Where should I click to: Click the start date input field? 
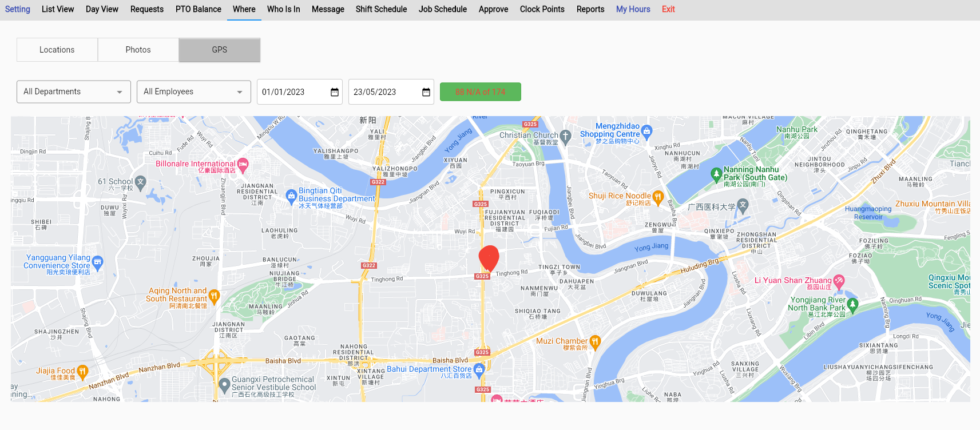(x=292, y=92)
